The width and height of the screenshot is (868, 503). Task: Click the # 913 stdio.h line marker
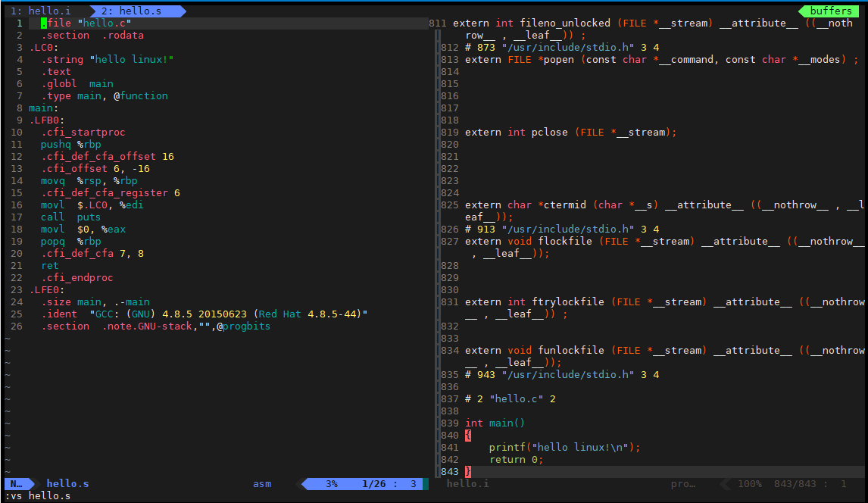click(562, 230)
